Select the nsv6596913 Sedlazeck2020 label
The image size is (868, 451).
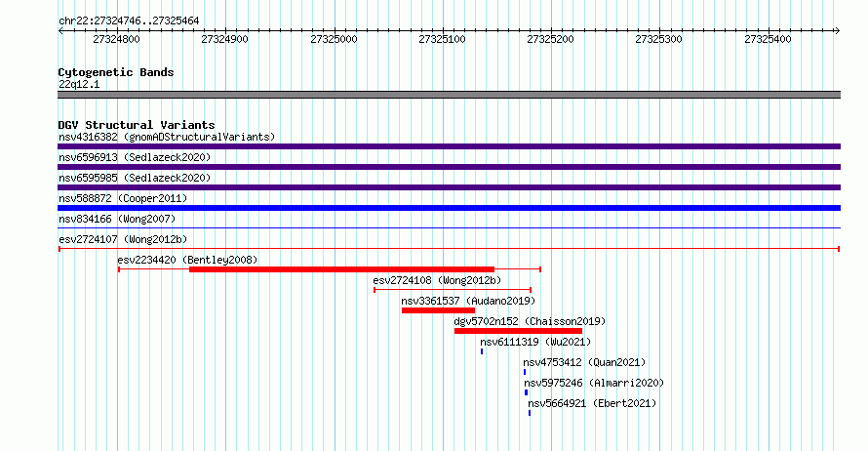[x=135, y=157]
